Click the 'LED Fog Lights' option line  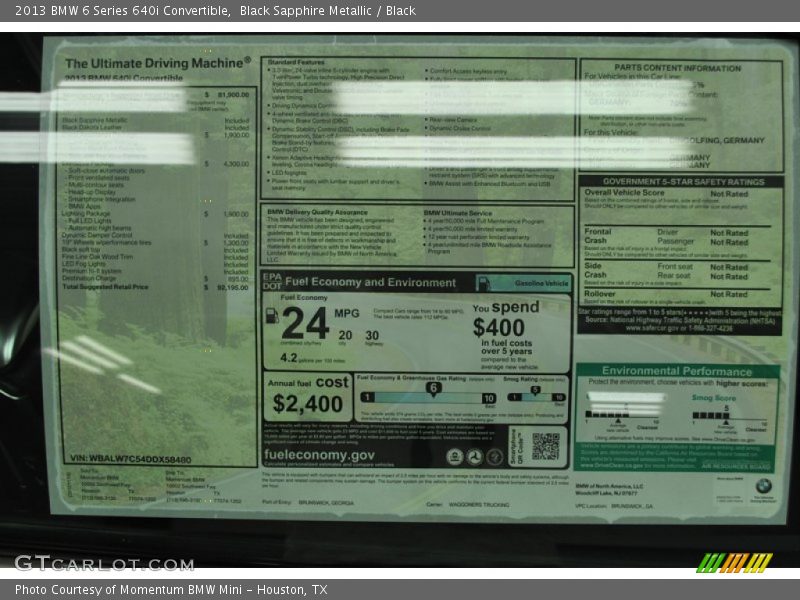click(x=84, y=264)
